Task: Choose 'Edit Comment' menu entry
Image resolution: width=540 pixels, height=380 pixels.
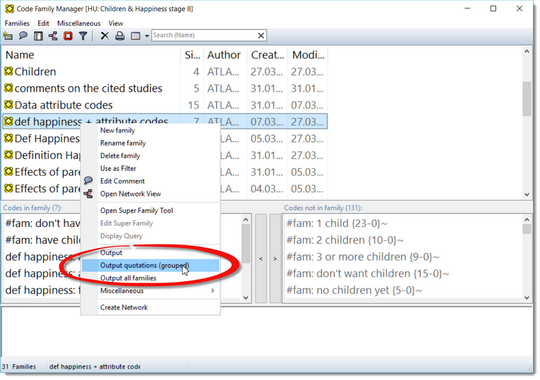Action: coord(150,181)
